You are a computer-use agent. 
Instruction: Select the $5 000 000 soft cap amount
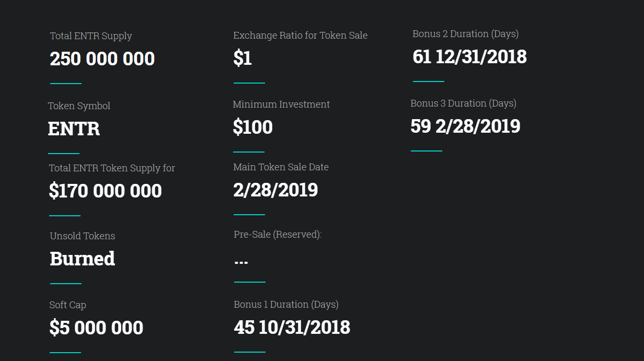click(96, 328)
